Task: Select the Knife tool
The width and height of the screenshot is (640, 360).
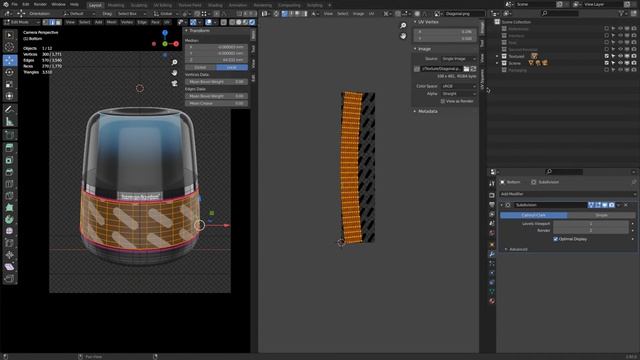Action: click(x=9, y=196)
